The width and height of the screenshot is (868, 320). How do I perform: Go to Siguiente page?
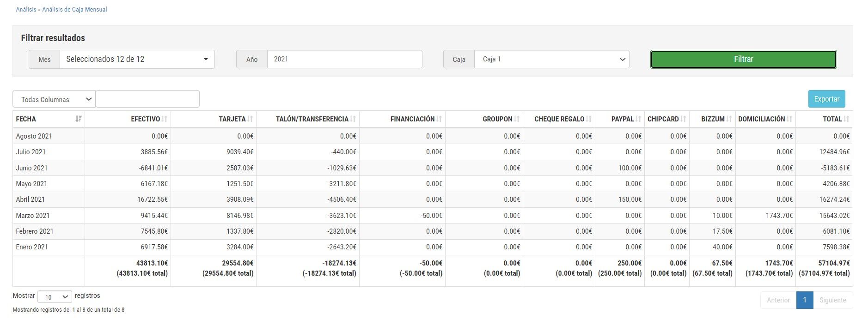[832, 300]
